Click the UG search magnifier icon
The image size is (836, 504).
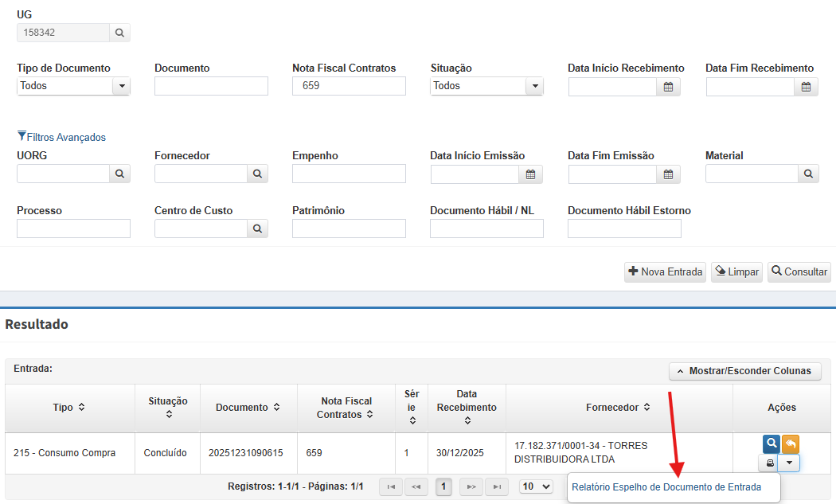[119, 33]
